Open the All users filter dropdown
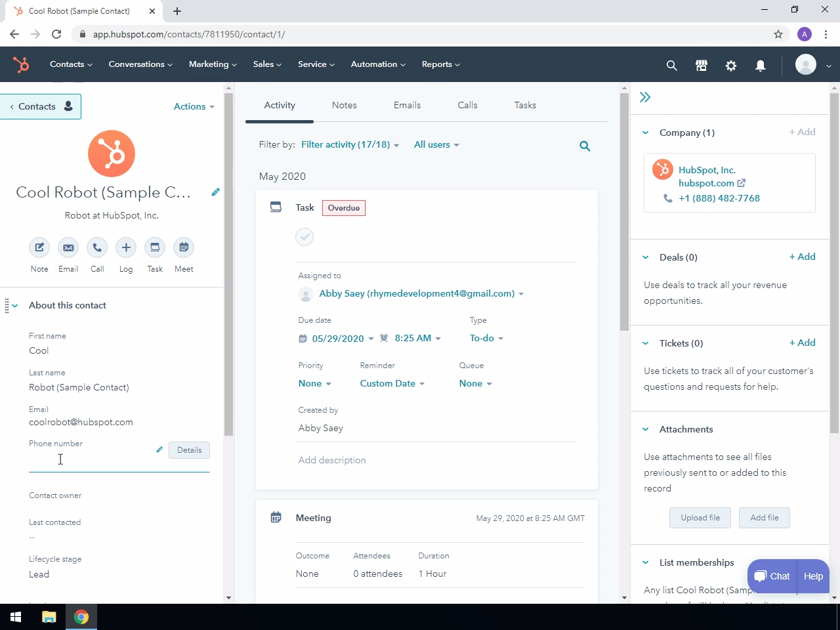The height and width of the screenshot is (630, 840). 436,144
